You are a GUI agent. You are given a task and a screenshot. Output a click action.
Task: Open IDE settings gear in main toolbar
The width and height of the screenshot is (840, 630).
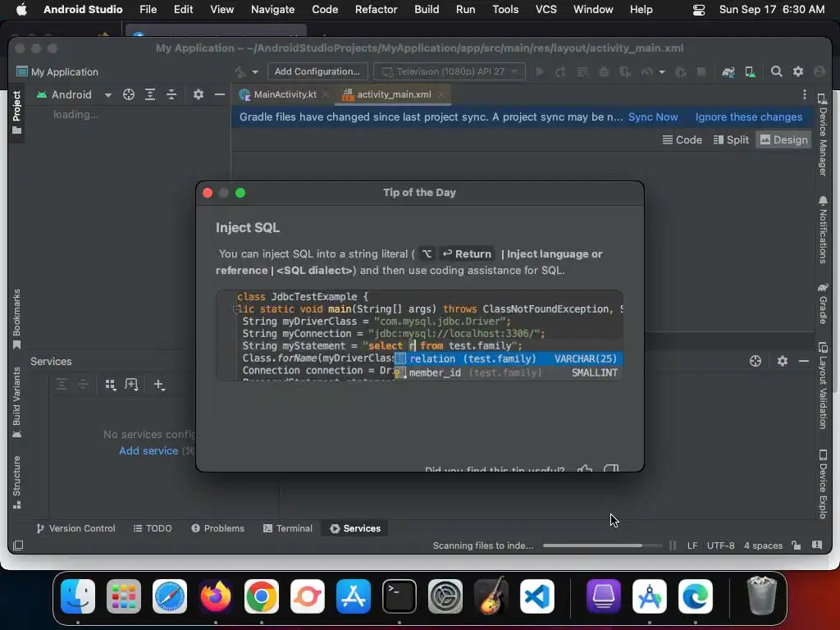[x=797, y=71]
